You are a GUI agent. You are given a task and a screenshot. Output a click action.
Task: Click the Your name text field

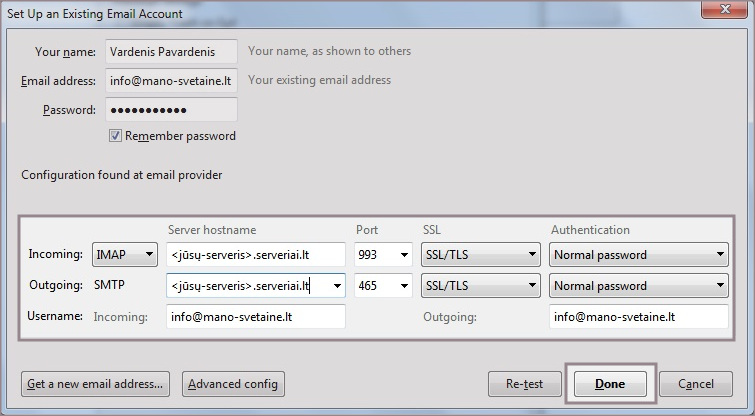[x=171, y=52]
